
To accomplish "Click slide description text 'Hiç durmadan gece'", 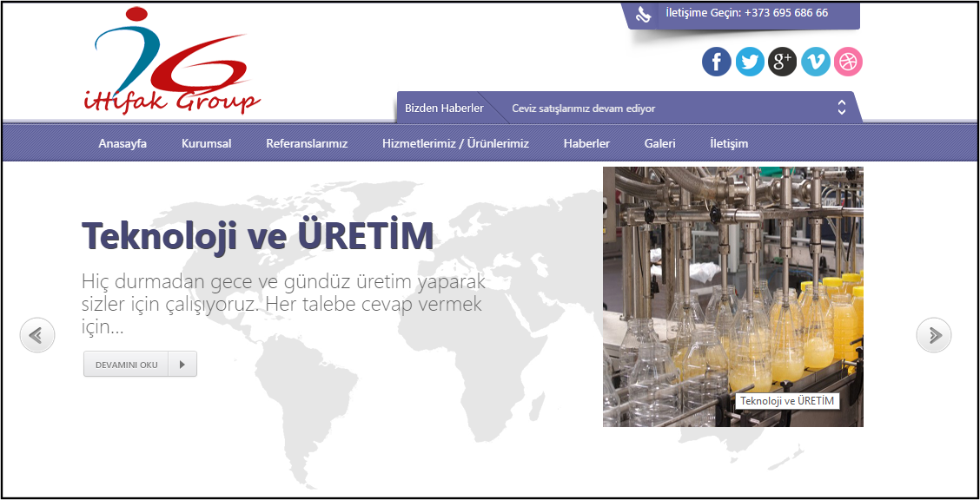I will (x=284, y=304).
